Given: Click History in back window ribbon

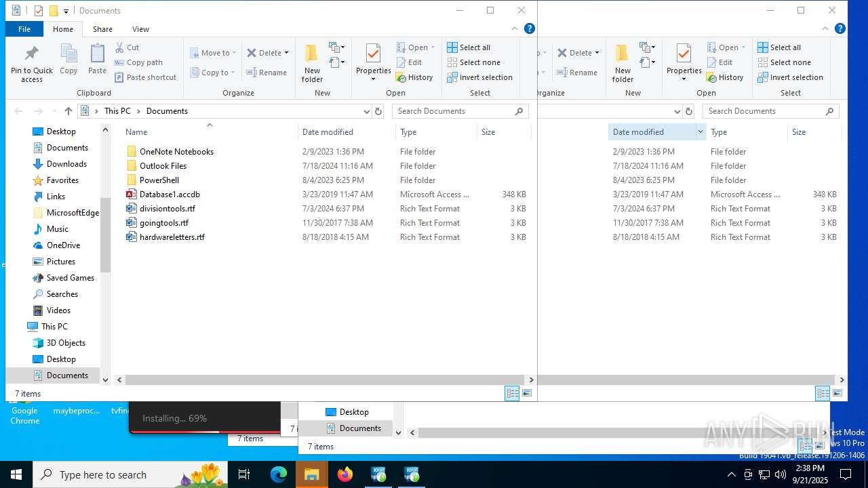Looking at the screenshot, I should coord(725,77).
